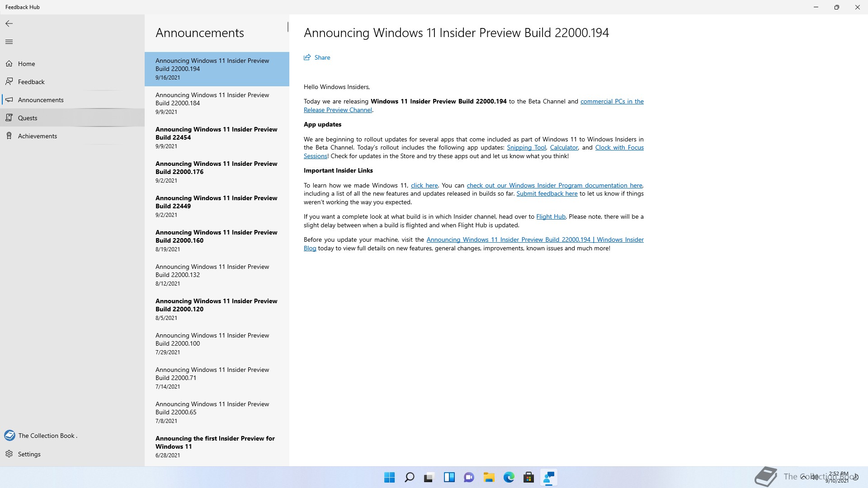Open Task View from the taskbar
This screenshot has height=488, width=868.
[429, 477]
